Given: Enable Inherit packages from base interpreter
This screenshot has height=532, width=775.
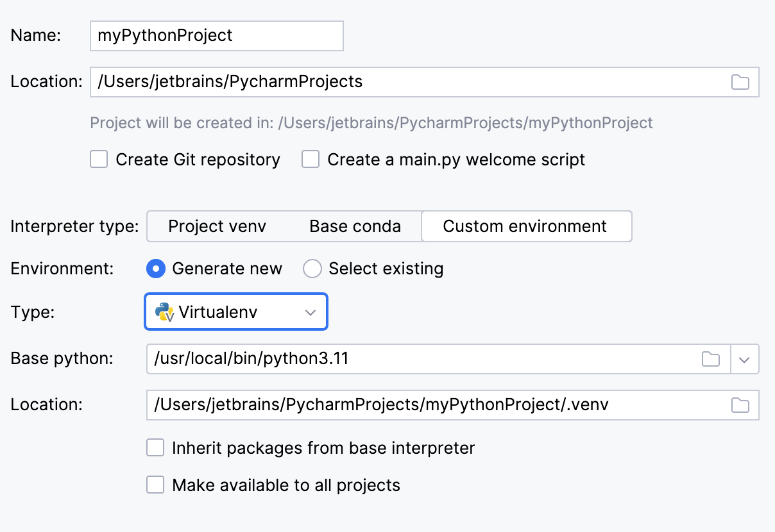Looking at the screenshot, I should point(155,447).
